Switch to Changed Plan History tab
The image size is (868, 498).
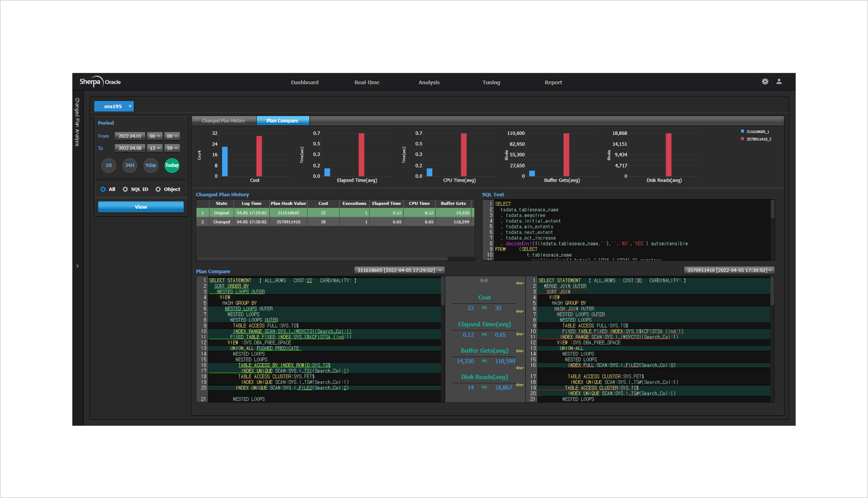(224, 121)
